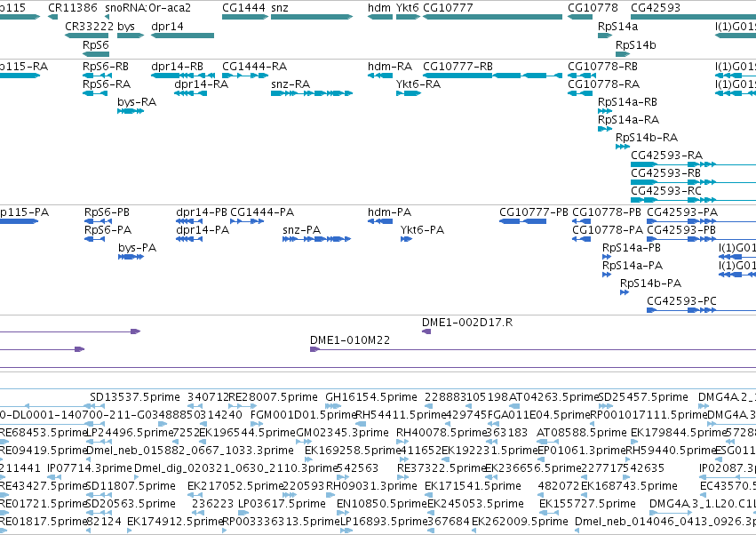Click transcript CG42593-RA

(x=693, y=164)
